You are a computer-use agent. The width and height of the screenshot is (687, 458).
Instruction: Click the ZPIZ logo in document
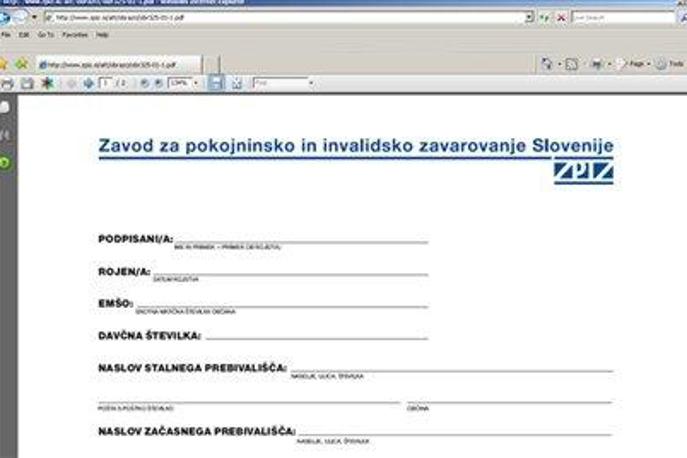(583, 172)
